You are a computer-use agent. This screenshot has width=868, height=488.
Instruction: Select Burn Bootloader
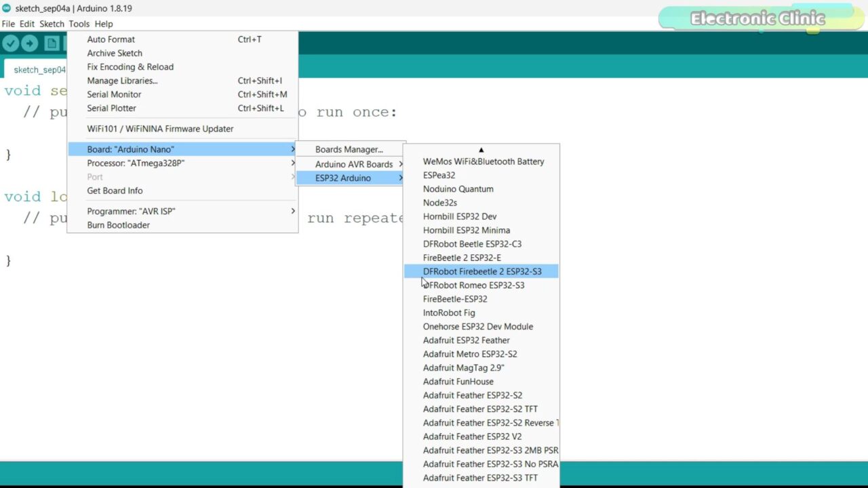[x=182, y=225]
